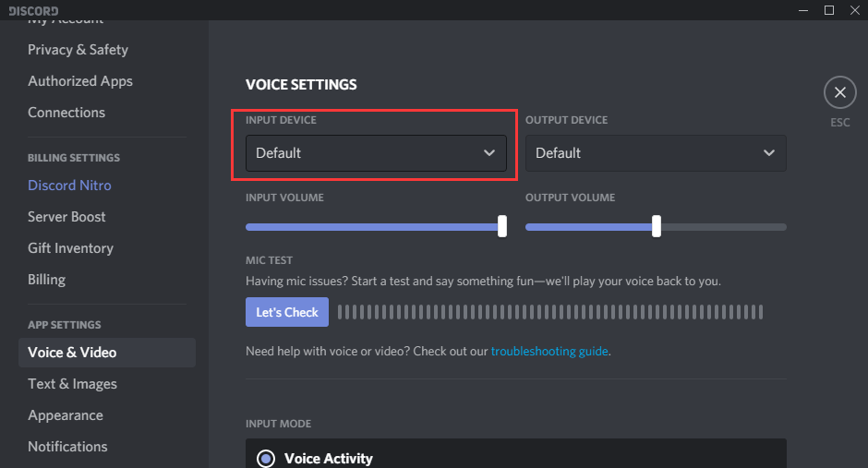Click the Input Volume slider handle
Viewport: 868px width, 468px height.
pos(502,226)
